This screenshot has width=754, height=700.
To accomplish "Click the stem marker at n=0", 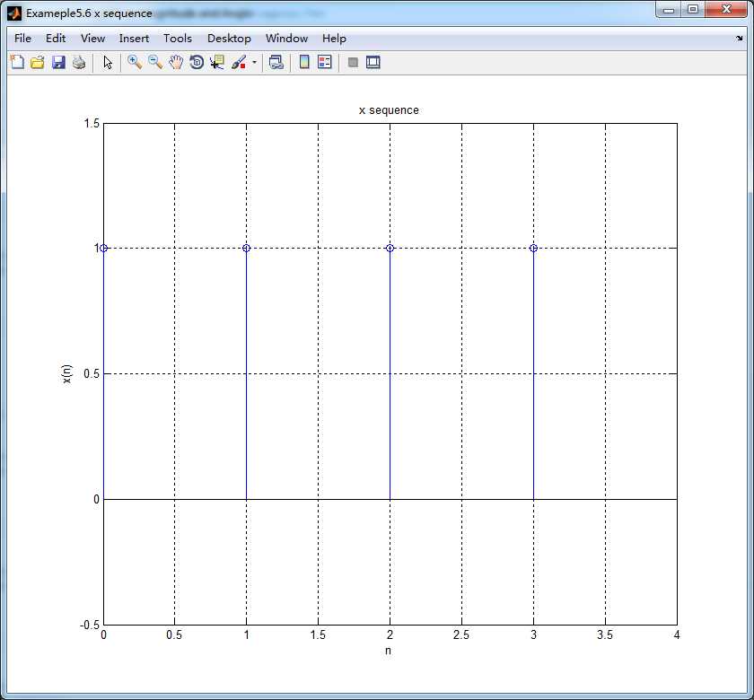I will [103, 248].
